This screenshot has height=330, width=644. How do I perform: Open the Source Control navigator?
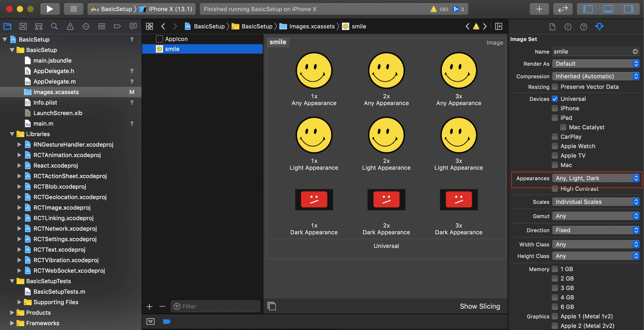click(23, 26)
